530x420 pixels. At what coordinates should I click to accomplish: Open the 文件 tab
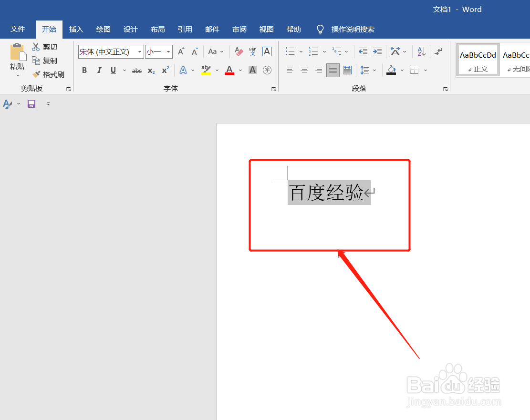coord(18,29)
